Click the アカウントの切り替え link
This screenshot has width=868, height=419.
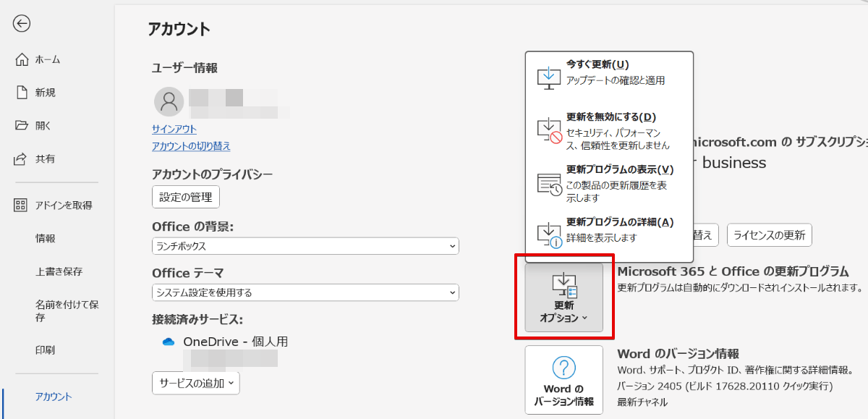[191, 145]
